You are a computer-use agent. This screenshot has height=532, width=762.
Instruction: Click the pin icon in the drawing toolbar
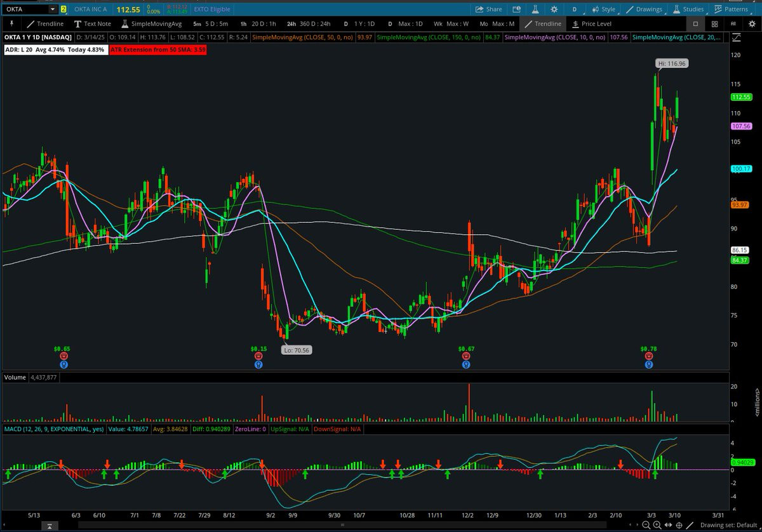click(x=11, y=24)
